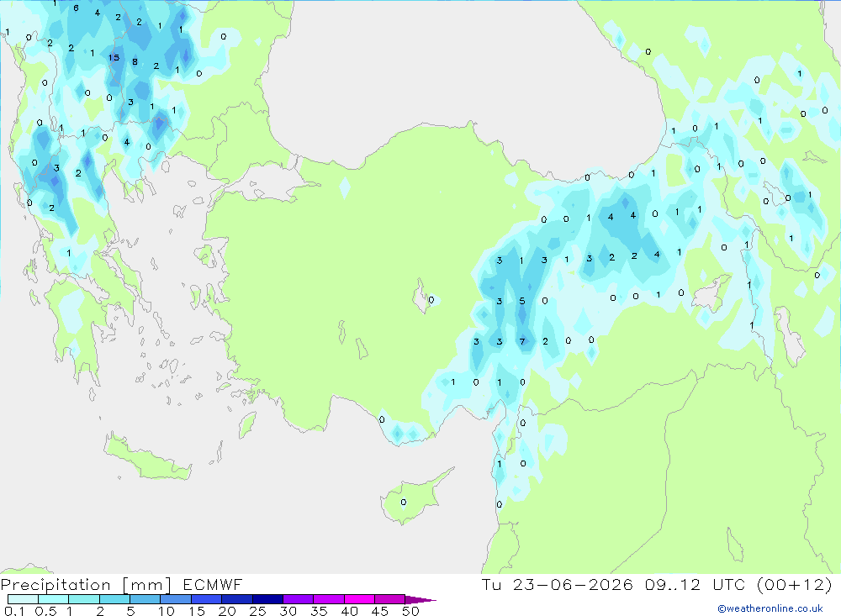
Task: Click the 0.1–0.5 mm legend color swatch
Action: 23,599
